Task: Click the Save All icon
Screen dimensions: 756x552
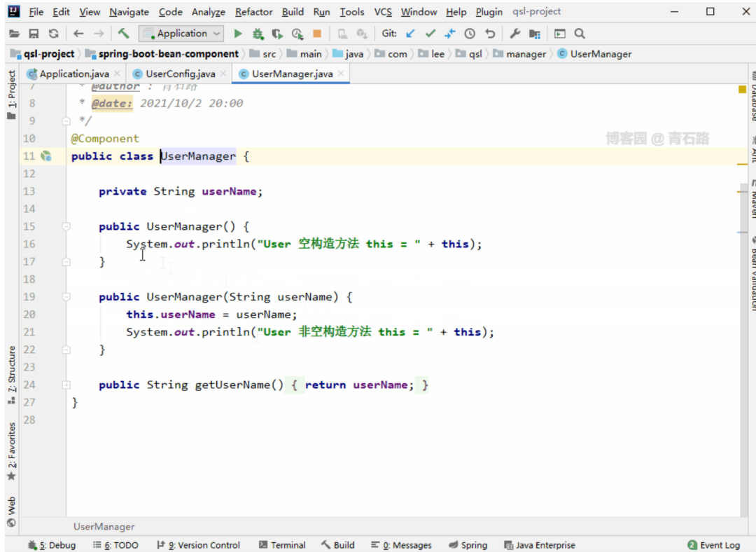Action: pyautogui.click(x=34, y=34)
